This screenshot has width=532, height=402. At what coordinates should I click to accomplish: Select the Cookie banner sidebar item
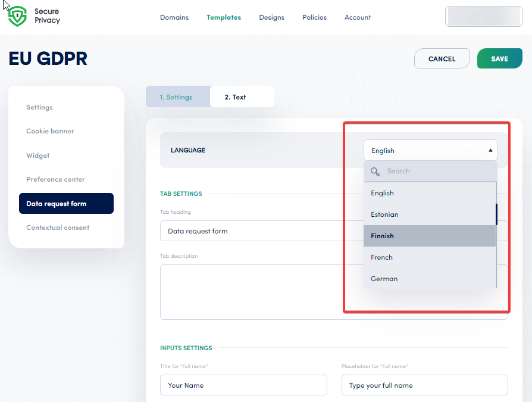click(50, 131)
